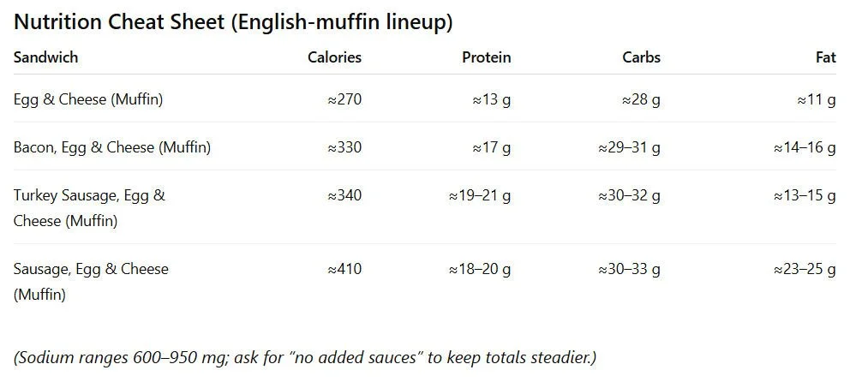Click the Nutrition Cheat Sheet heading
The image size is (868, 382).
232,22
